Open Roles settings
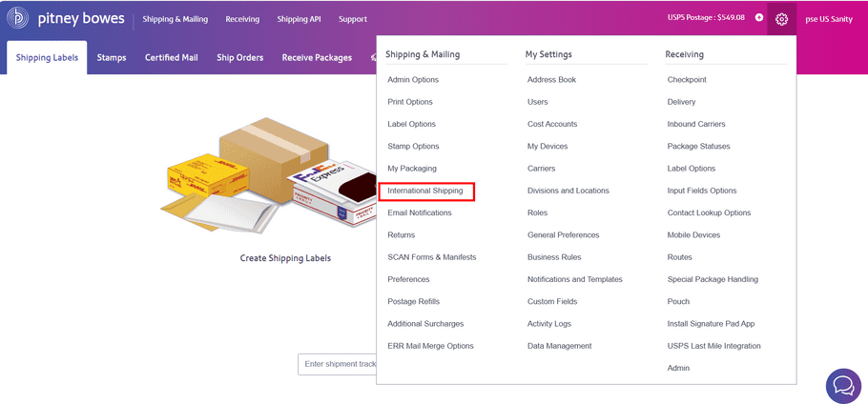The image size is (868, 404). coord(538,212)
